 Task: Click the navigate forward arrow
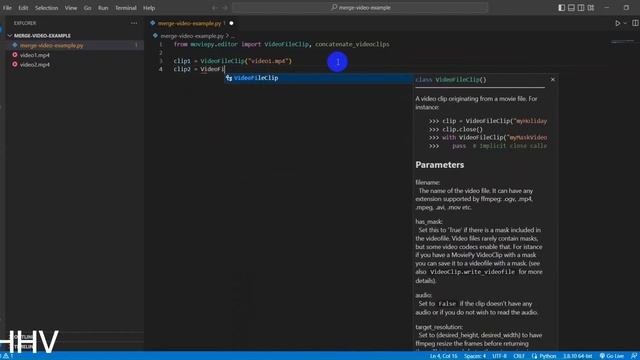224,7
